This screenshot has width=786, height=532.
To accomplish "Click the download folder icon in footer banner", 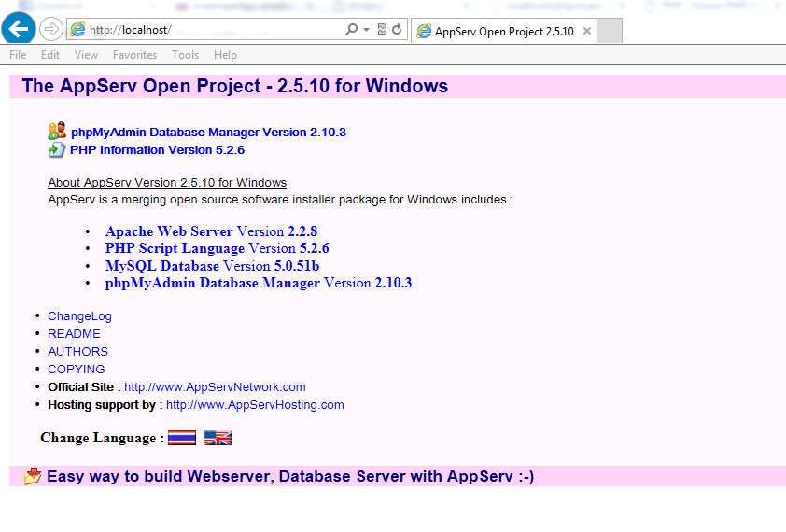I will pos(33,476).
